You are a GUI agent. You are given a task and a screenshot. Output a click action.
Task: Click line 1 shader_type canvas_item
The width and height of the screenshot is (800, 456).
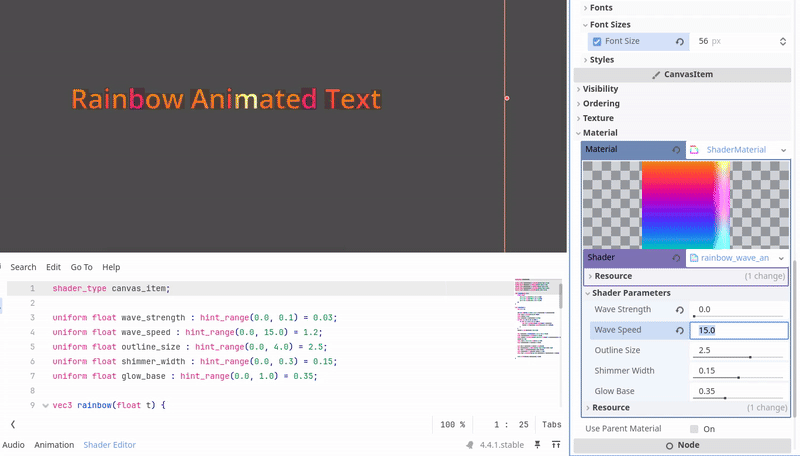pyautogui.click(x=111, y=289)
